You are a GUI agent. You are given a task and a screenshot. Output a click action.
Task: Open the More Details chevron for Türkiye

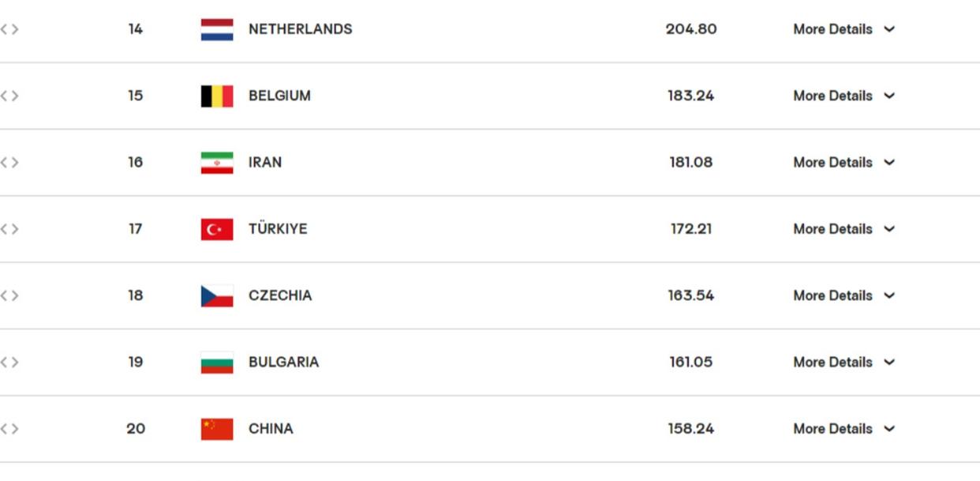(x=889, y=229)
